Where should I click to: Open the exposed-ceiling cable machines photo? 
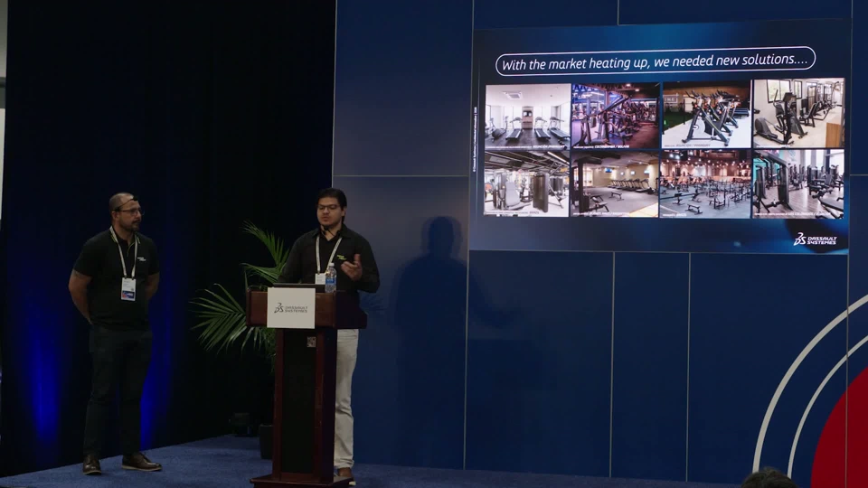(526, 183)
